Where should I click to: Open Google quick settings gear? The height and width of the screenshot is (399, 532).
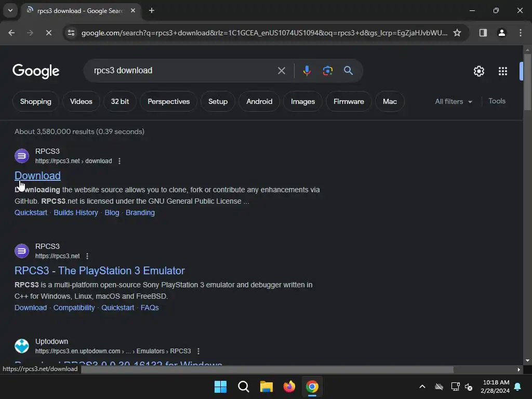478,71
